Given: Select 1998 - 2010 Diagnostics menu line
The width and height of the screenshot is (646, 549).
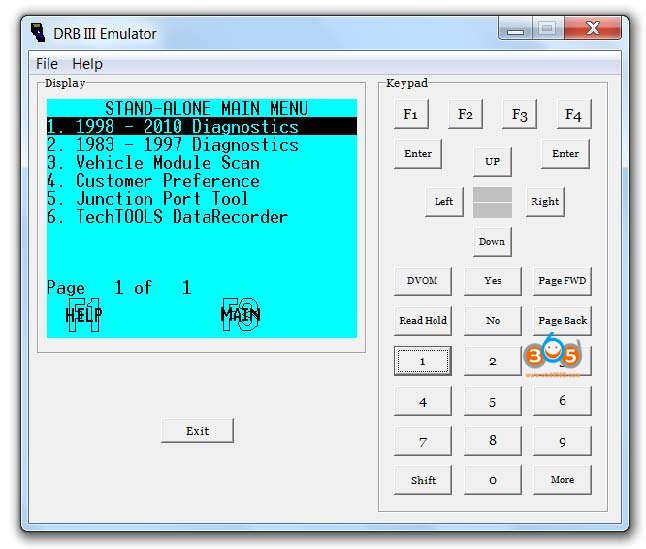Looking at the screenshot, I should [x=202, y=126].
